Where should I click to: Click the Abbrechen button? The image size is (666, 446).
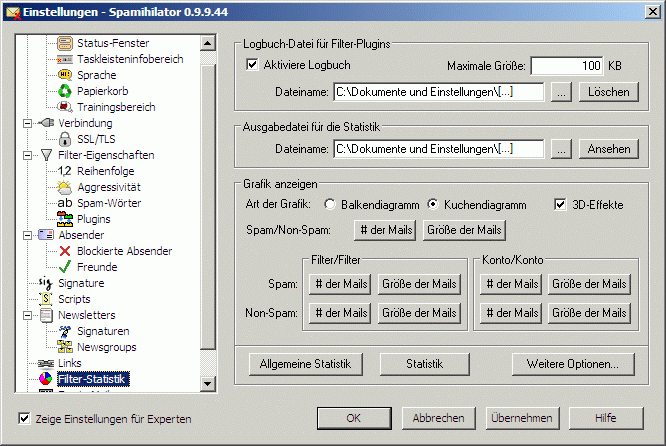pos(439,418)
